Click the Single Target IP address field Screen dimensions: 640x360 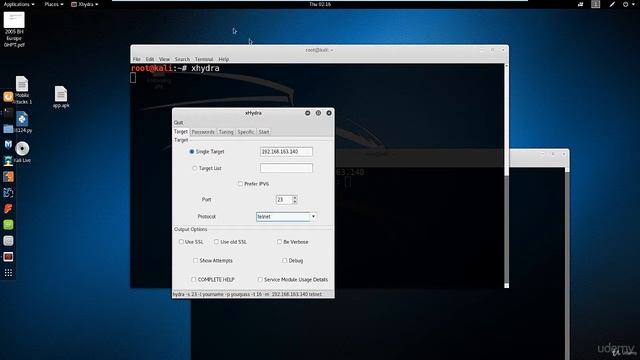click(286, 151)
